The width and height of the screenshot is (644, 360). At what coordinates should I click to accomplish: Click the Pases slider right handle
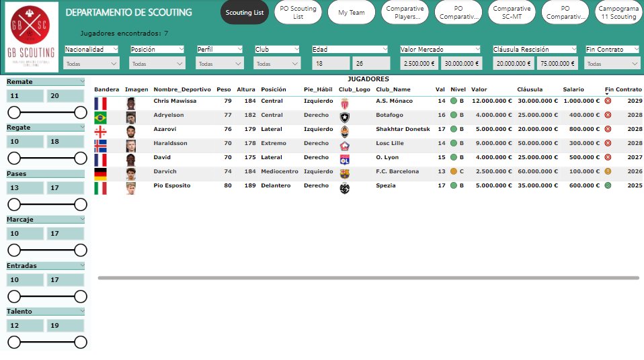point(81,204)
